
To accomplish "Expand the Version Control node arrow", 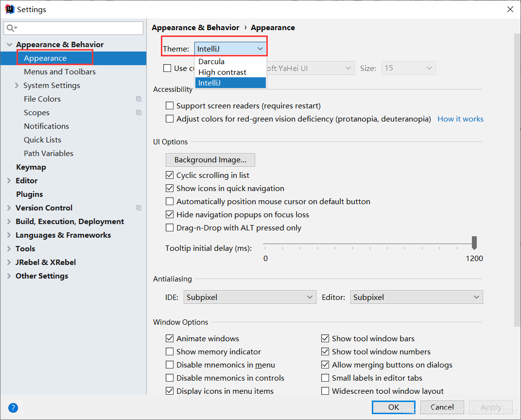I will click(9, 208).
